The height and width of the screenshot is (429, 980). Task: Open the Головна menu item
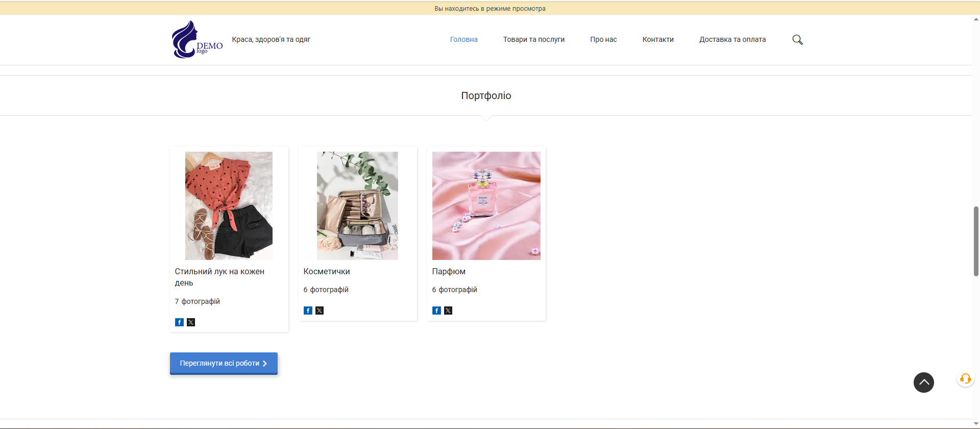click(x=463, y=40)
